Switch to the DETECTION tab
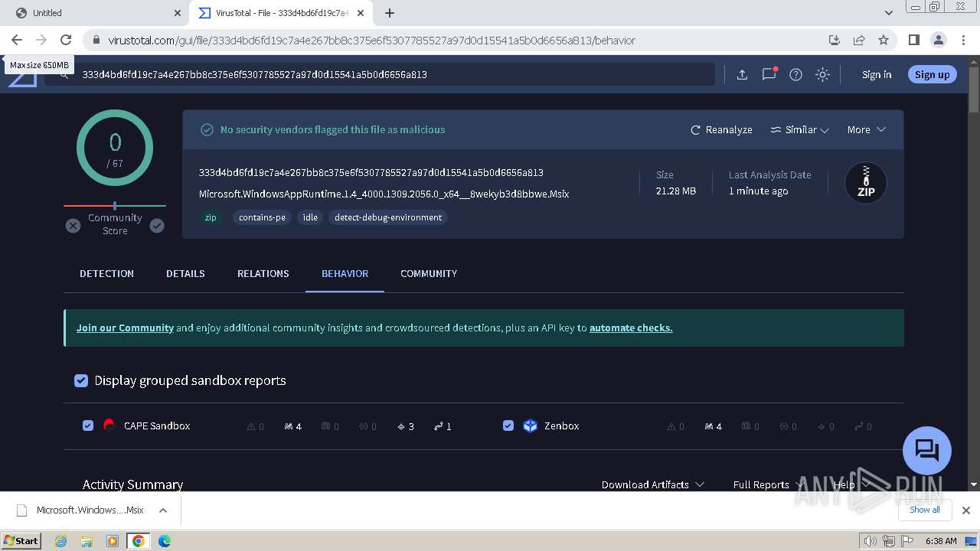 click(x=106, y=274)
